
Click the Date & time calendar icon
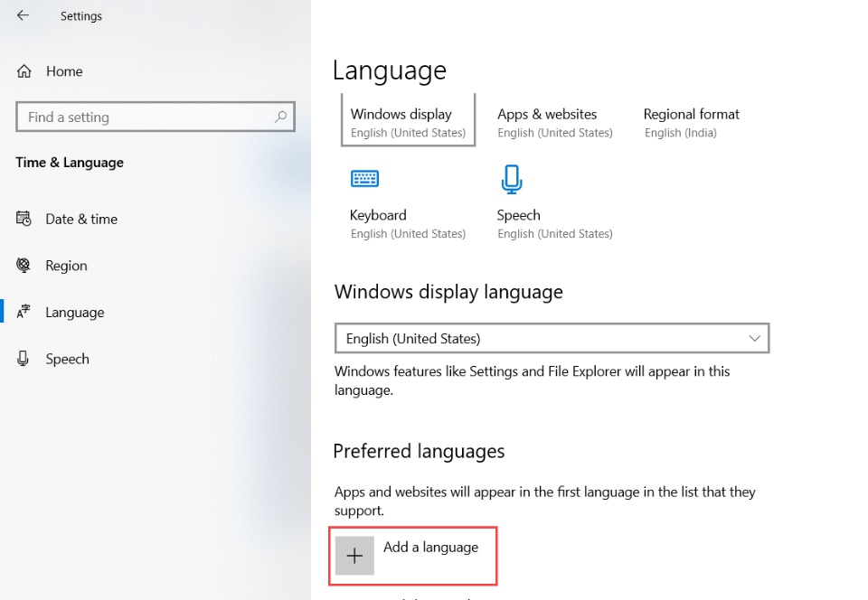(x=24, y=219)
